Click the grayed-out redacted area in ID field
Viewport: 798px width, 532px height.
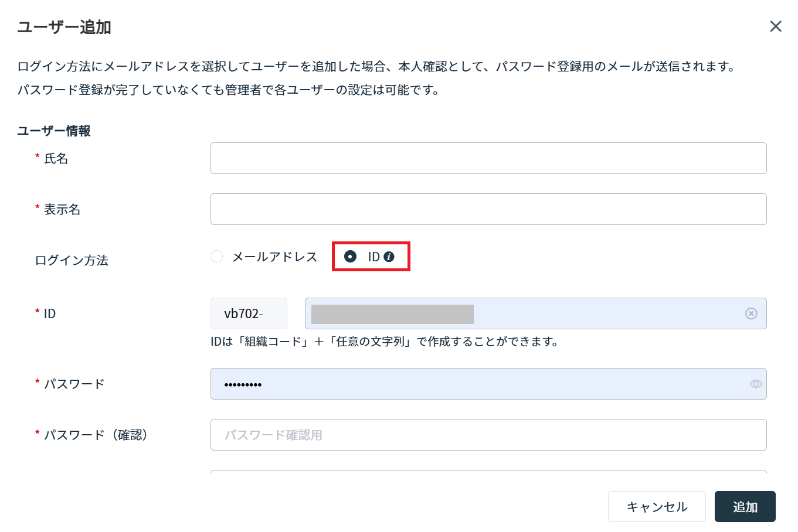click(x=390, y=314)
